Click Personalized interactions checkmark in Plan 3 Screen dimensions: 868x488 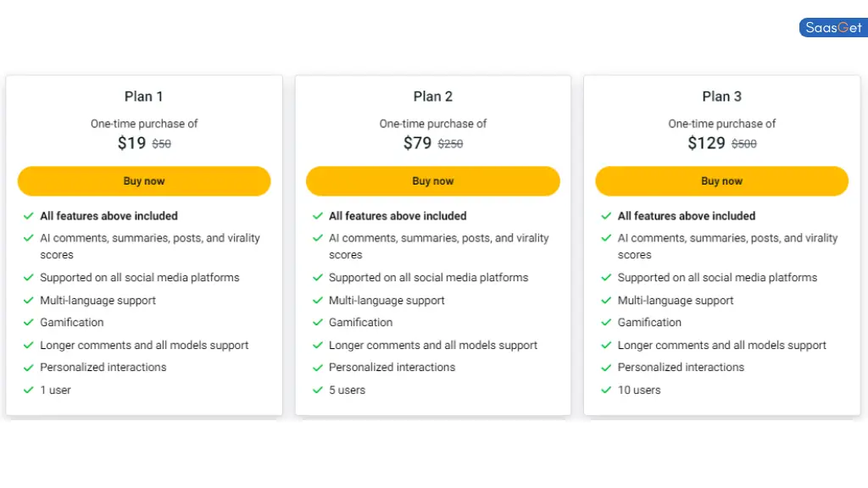click(x=607, y=368)
